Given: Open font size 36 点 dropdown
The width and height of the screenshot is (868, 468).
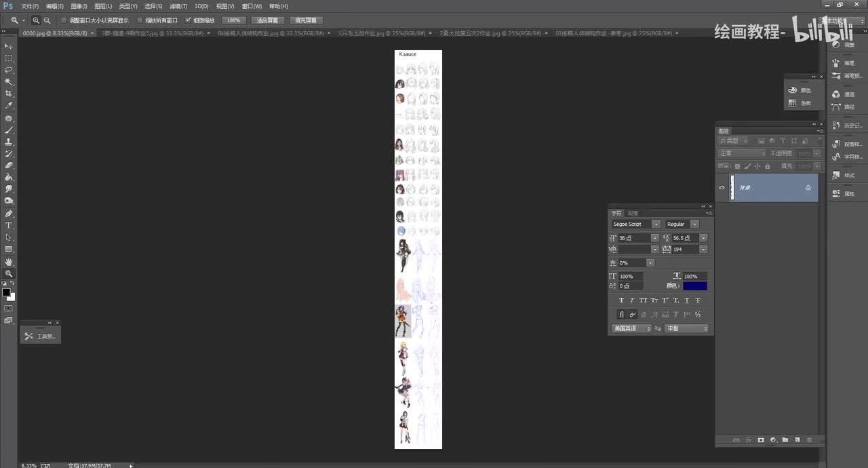Looking at the screenshot, I should tap(654, 238).
